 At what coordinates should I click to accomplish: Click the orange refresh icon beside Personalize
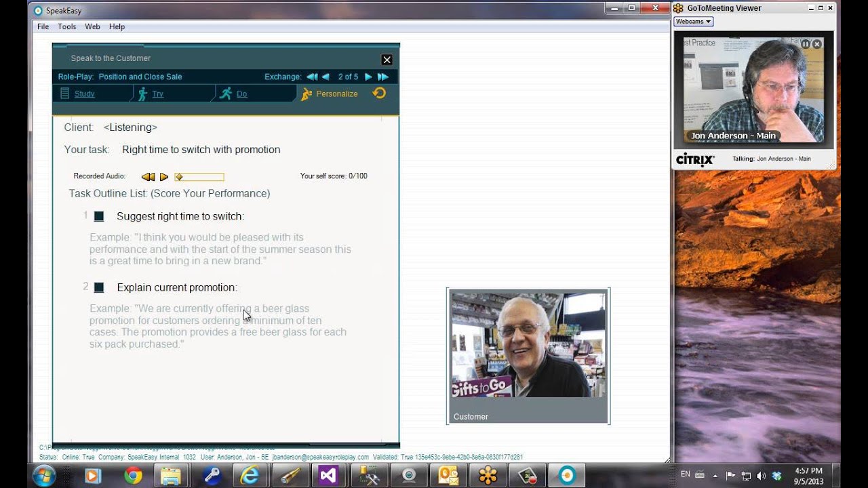(379, 93)
